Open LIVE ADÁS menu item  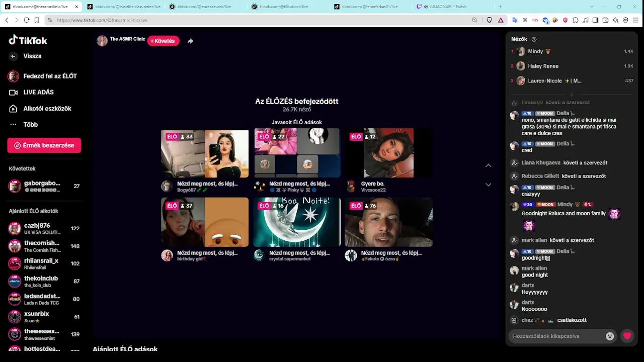(32, 93)
